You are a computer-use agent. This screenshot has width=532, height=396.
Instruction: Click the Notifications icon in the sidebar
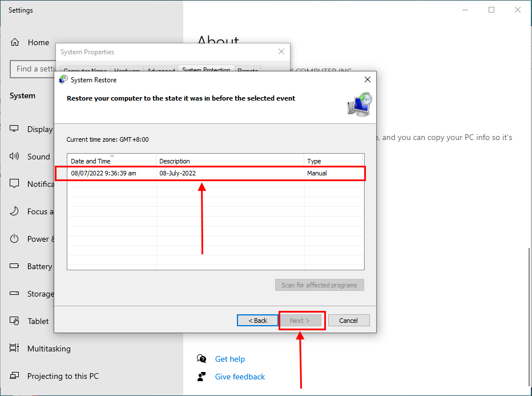pyautogui.click(x=14, y=184)
